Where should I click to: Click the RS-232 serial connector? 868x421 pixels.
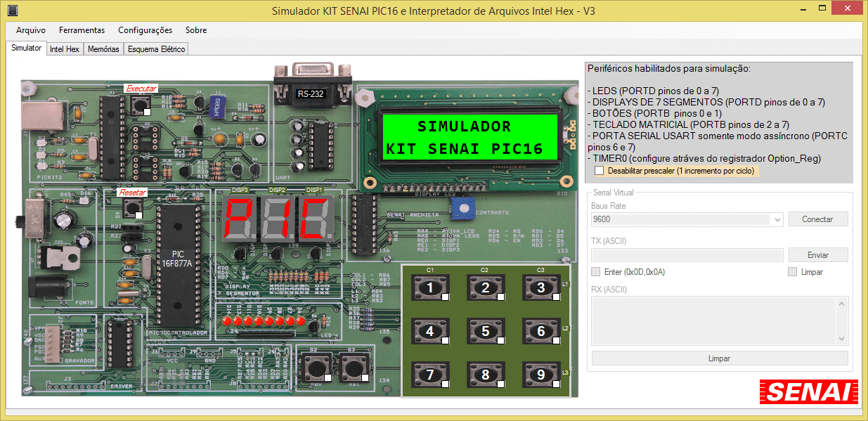tap(311, 84)
